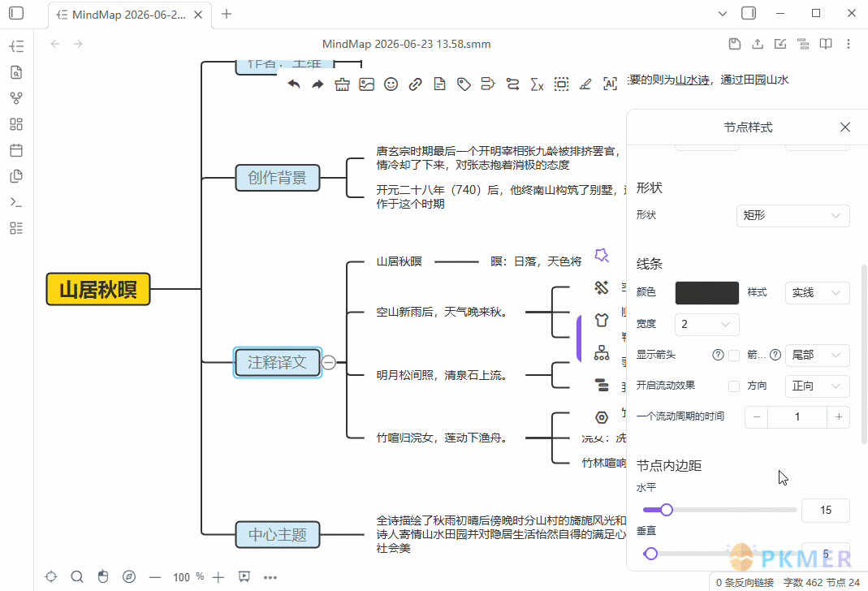The width and height of the screenshot is (868, 591).
Task: Navigate back with left arrow
Action: 54,44
